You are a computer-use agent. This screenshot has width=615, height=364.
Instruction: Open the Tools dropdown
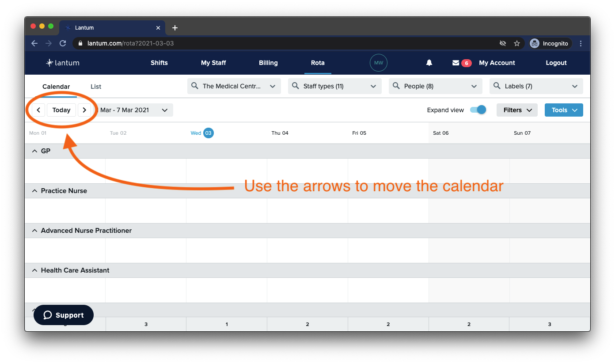click(564, 110)
